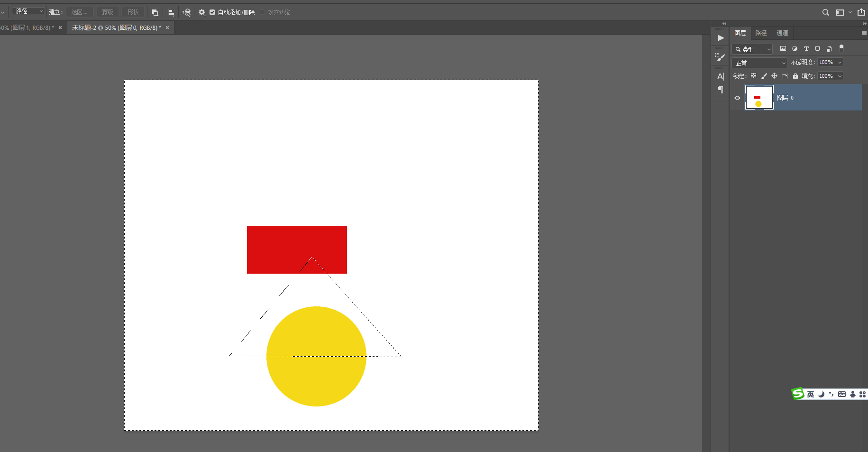Open the pen options gear icon
This screenshot has width=868, height=452.
click(202, 12)
